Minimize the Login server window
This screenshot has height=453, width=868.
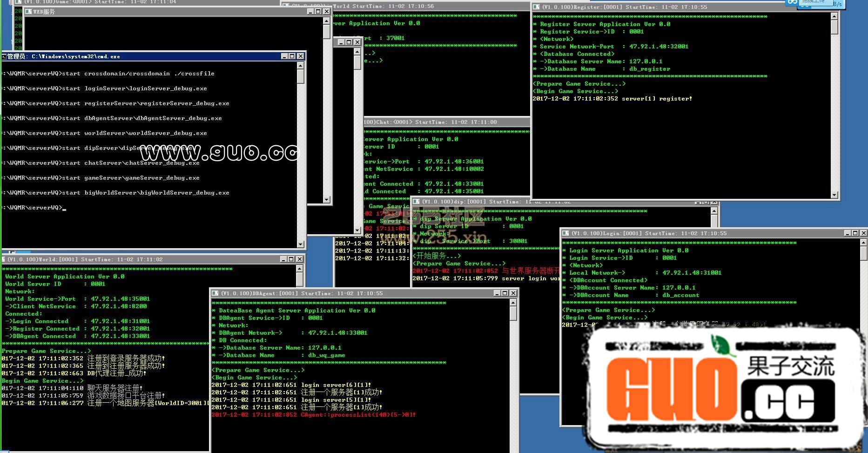click(848, 233)
